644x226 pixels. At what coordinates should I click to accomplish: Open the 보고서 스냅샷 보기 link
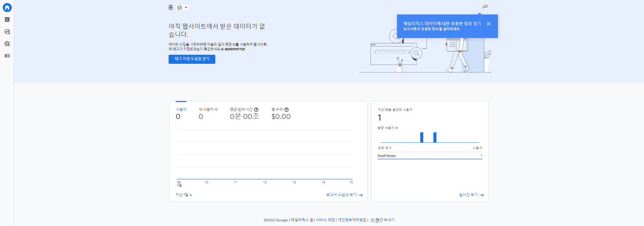tap(344, 195)
